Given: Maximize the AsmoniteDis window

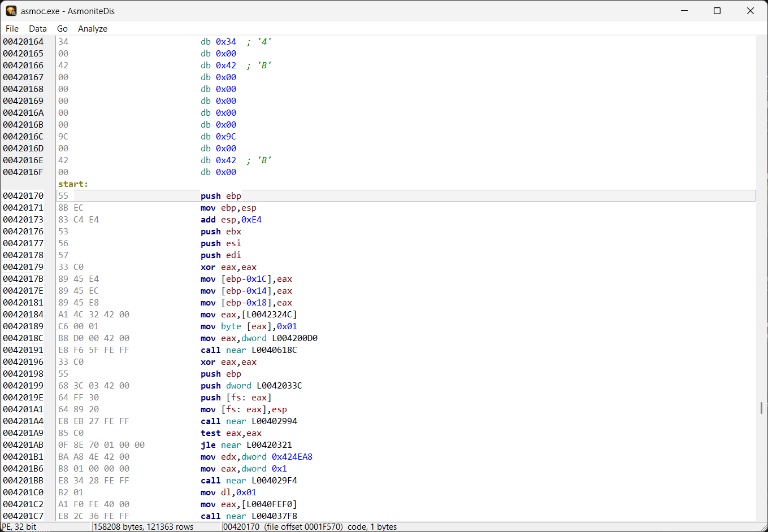Looking at the screenshot, I should click(717, 11).
